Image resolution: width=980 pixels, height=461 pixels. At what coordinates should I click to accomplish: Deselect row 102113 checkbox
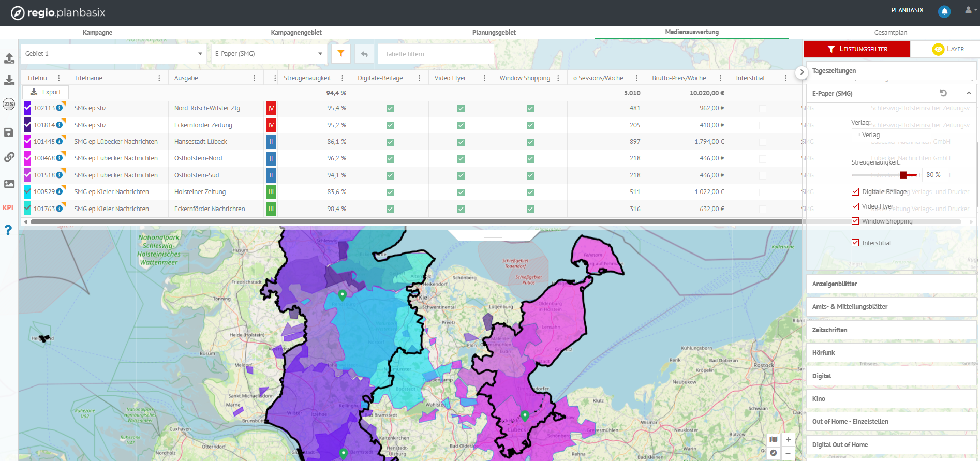tap(27, 108)
